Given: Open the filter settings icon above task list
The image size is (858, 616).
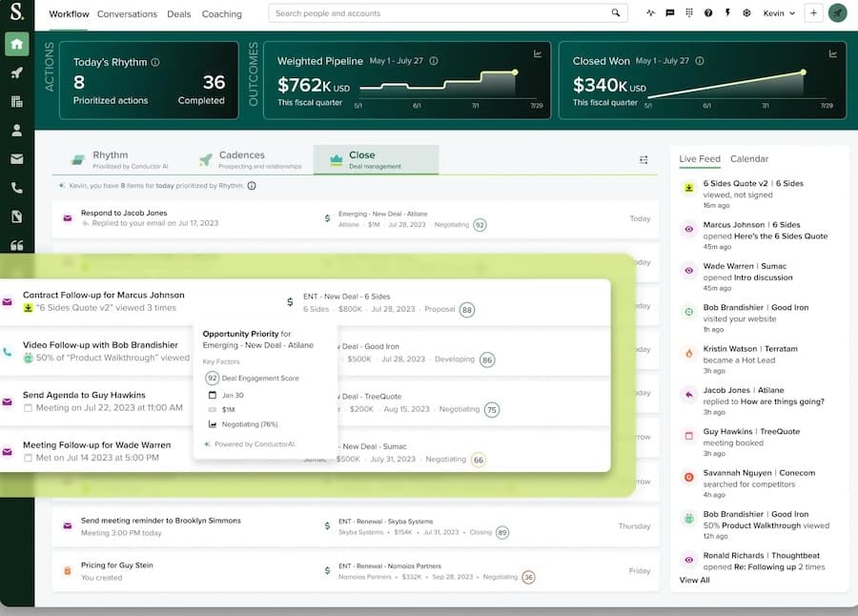Looking at the screenshot, I should click(x=643, y=160).
